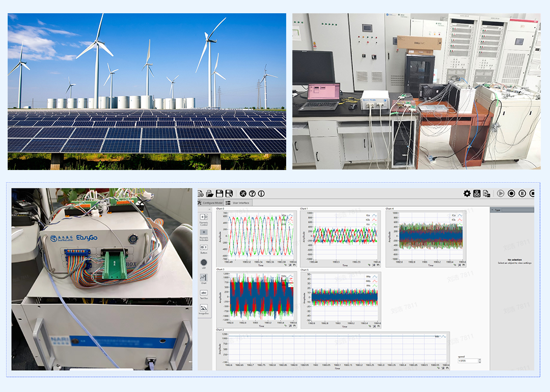Select the Numeric Control palette item
This screenshot has width=550, height=392.
[204, 219]
